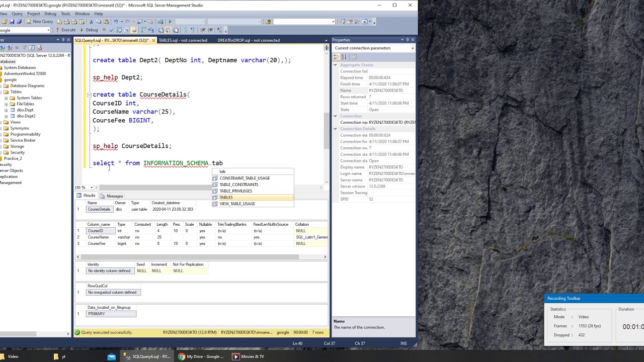Collapse the Connection section in Properties
Screen dimensions: 644x362
click(x=335, y=116)
